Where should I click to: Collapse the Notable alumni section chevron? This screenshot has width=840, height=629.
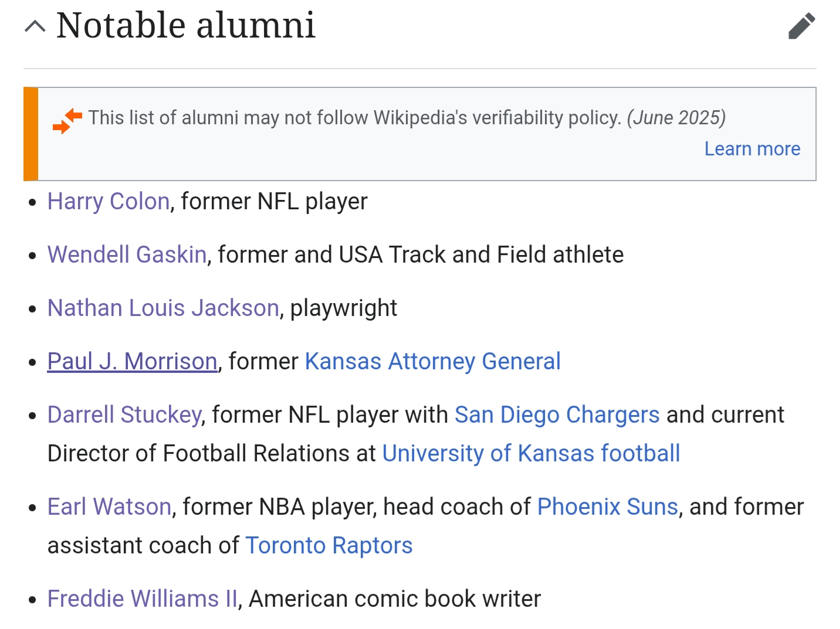click(x=35, y=26)
